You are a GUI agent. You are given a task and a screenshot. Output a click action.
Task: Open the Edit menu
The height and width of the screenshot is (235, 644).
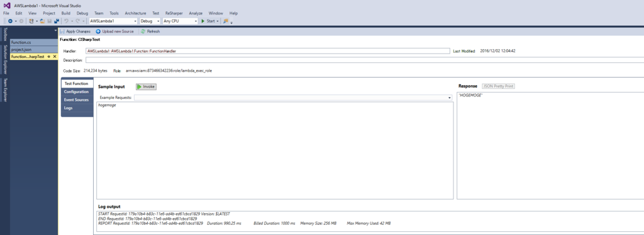coord(19,13)
